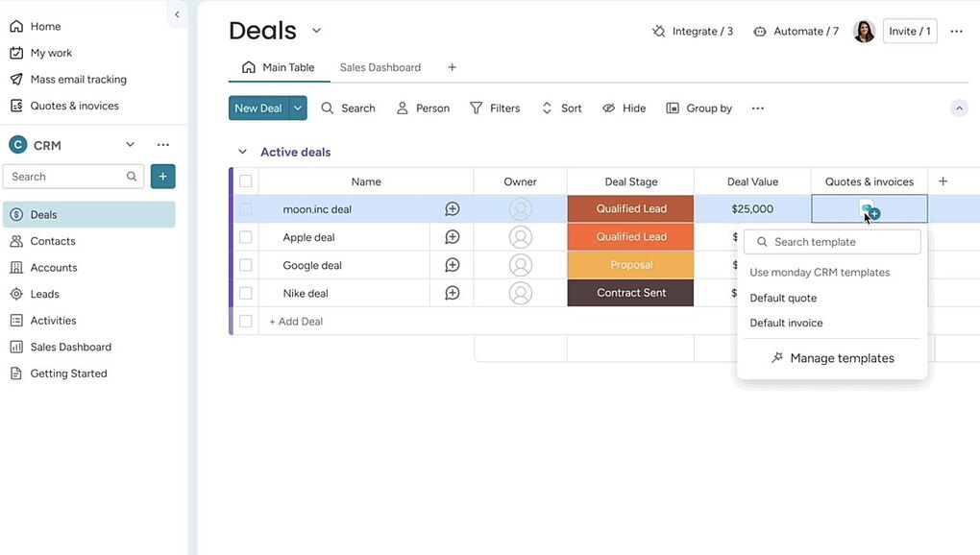Change Nike deal Contract Sent stage

(x=630, y=293)
